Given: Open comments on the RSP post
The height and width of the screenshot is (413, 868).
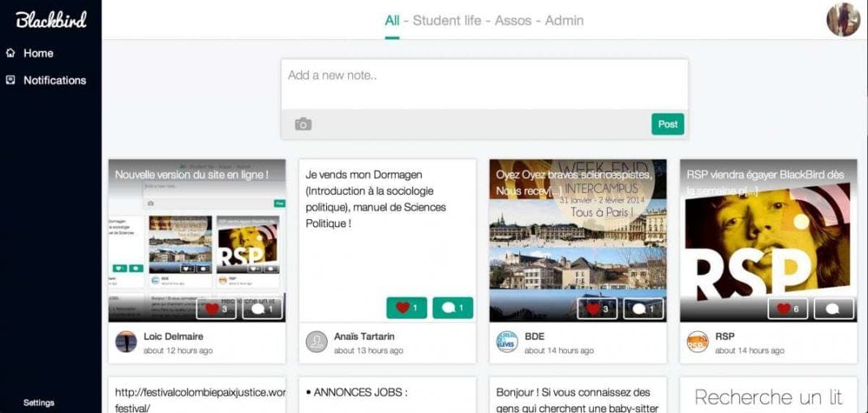Looking at the screenshot, I should click(x=834, y=309).
